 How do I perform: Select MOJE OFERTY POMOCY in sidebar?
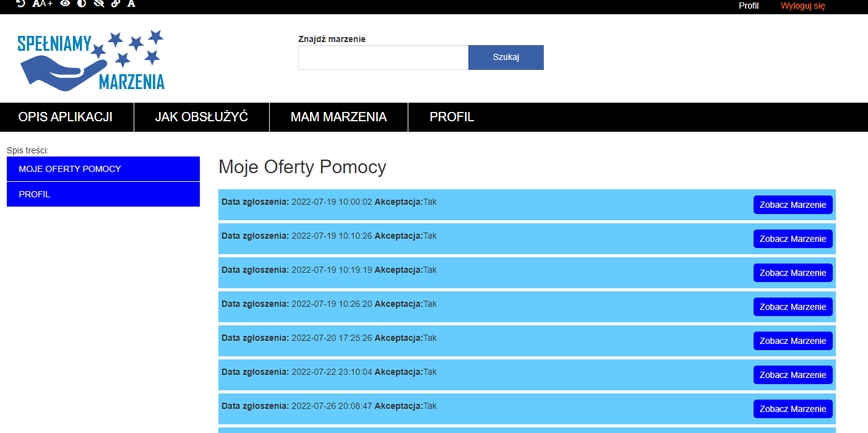103,169
